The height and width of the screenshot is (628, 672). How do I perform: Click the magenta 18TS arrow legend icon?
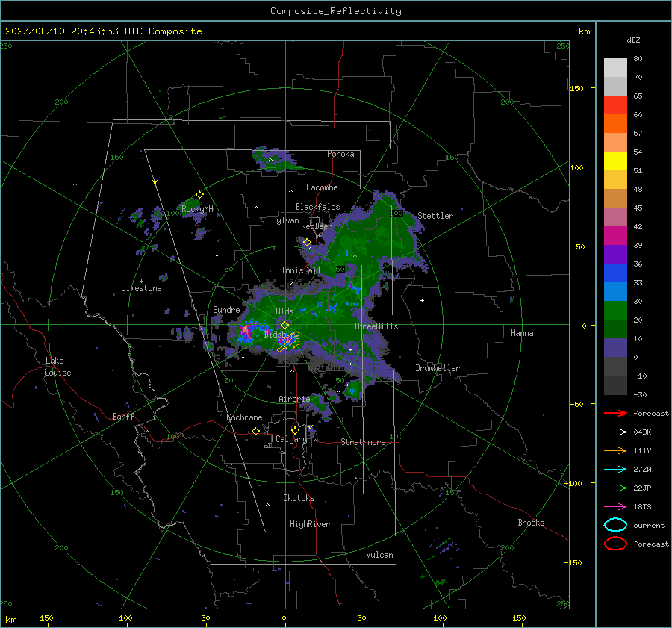click(615, 507)
